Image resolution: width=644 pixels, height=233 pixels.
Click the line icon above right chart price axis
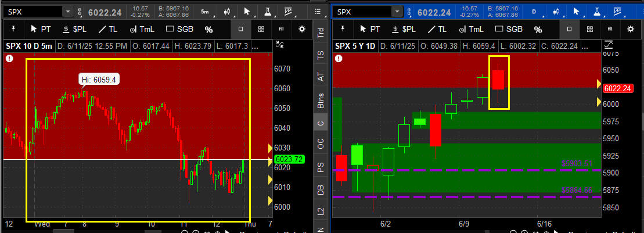(609, 44)
